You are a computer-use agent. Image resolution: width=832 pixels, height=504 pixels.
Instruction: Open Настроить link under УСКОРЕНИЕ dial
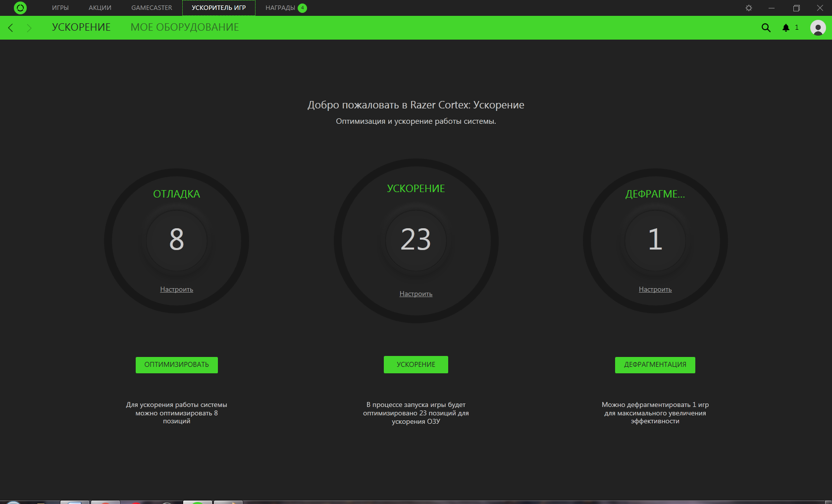click(416, 294)
